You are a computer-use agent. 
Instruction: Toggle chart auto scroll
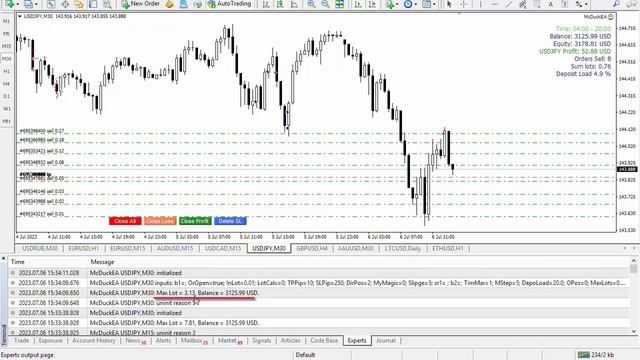tap(358, 4)
